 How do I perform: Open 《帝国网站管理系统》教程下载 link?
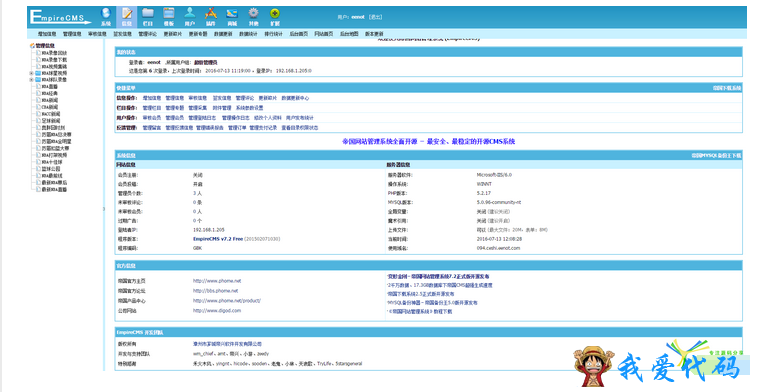pos(420,311)
